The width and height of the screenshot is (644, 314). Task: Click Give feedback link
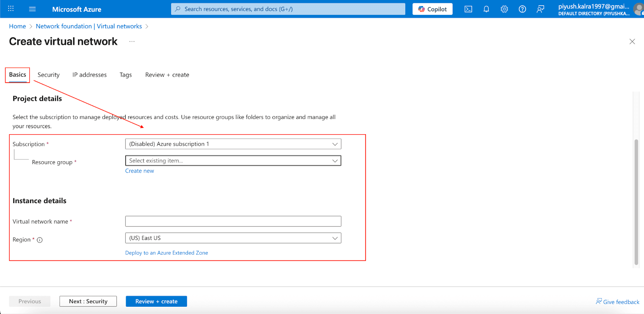(617, 302)
